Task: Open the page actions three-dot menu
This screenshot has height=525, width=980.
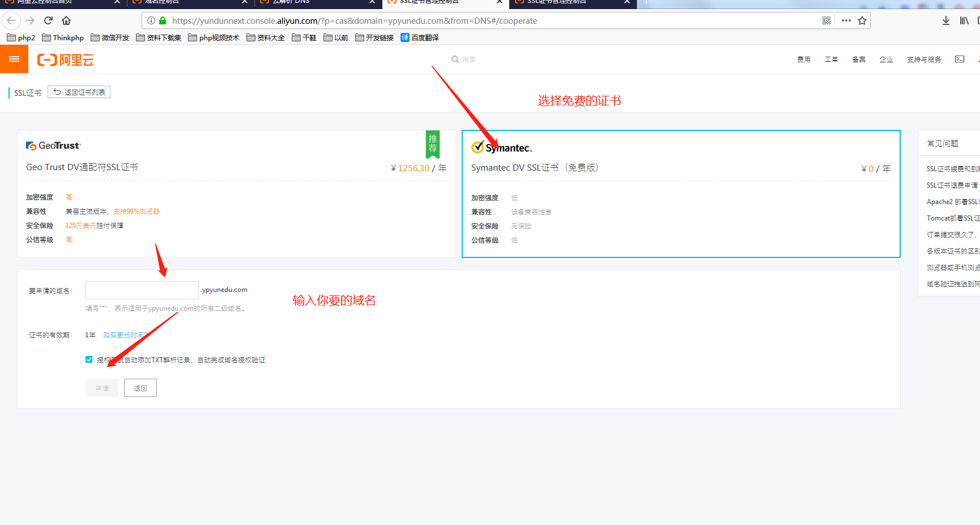Action: (x=846, y=21)
